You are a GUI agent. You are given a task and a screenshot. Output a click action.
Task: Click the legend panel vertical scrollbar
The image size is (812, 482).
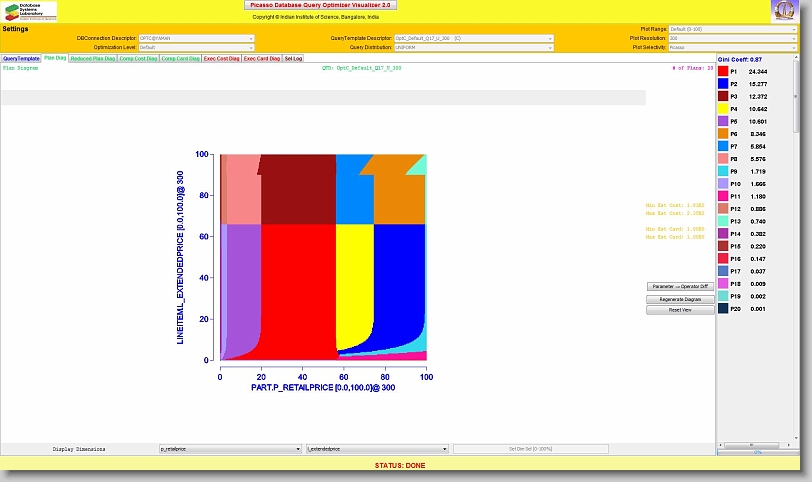(804, 250)
